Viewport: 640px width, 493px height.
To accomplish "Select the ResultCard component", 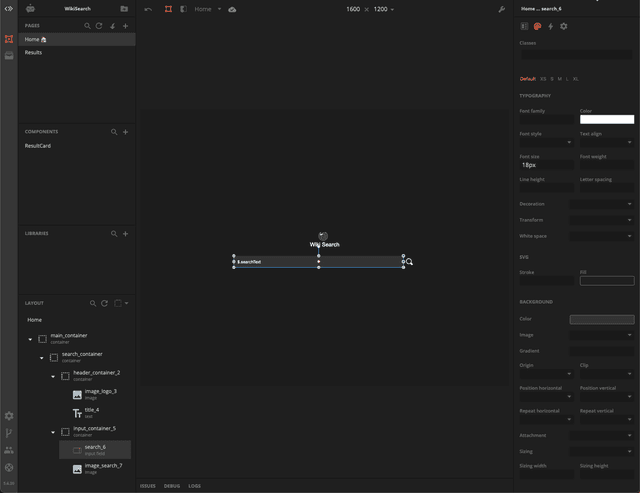I will [x=38, y=146].
